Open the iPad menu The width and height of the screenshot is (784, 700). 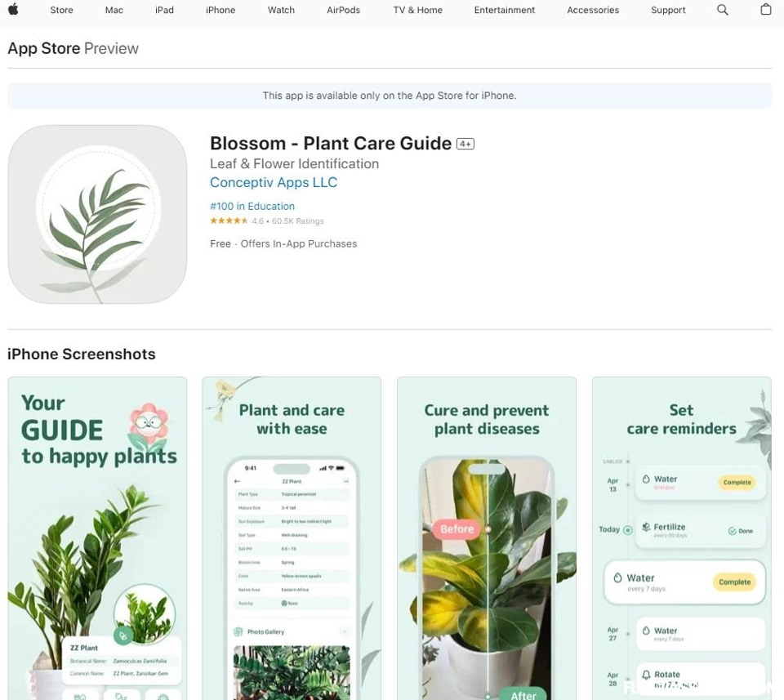point(164,10)
